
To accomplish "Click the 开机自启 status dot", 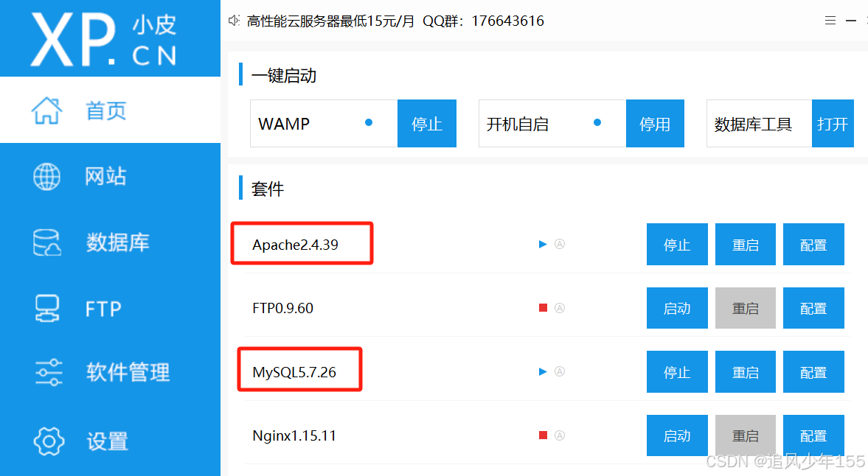I will click(x=597, y=123).
